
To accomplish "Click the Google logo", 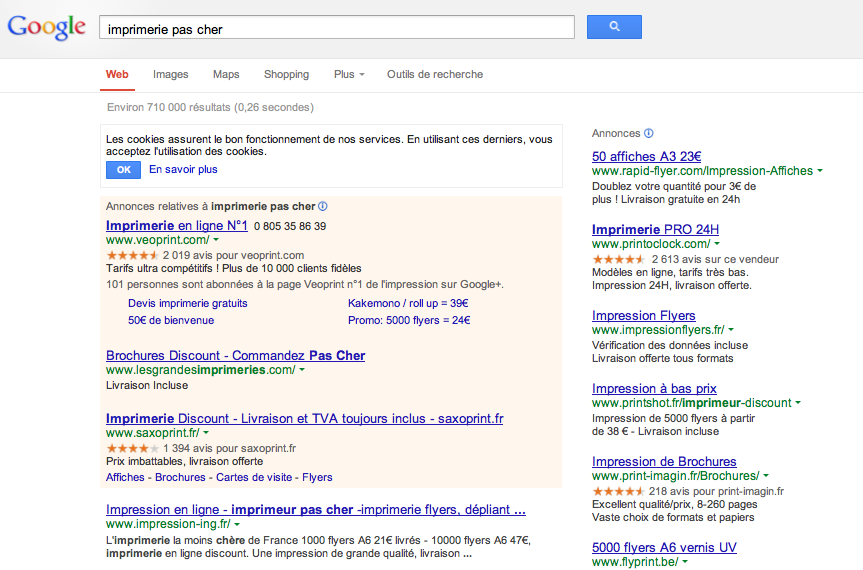I will point(47,28).
